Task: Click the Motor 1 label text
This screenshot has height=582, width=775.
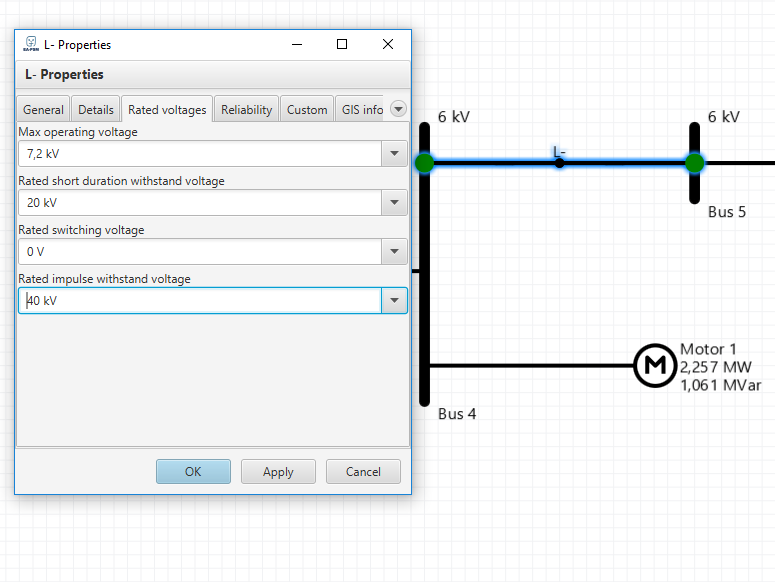Action: point(708,349)
